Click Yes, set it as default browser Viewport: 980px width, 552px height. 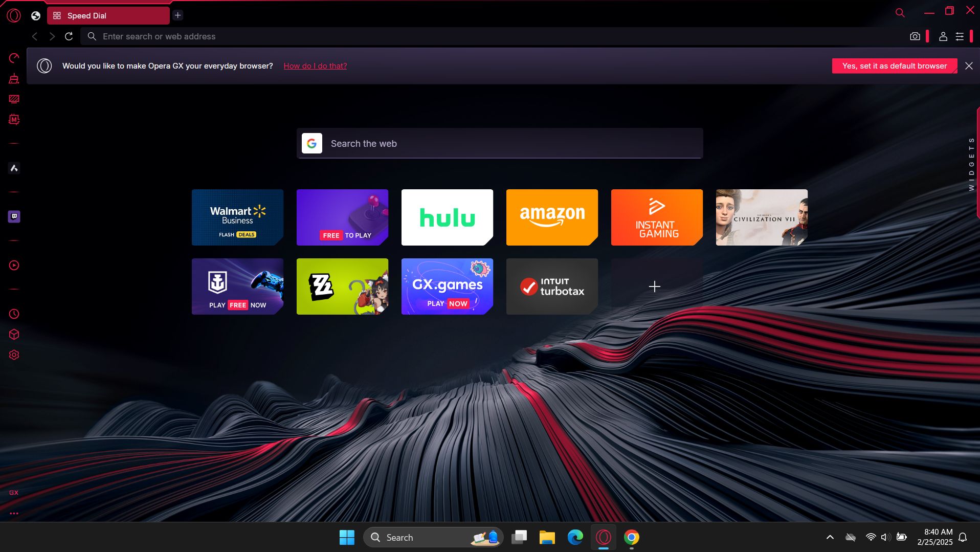click(894, 66)
